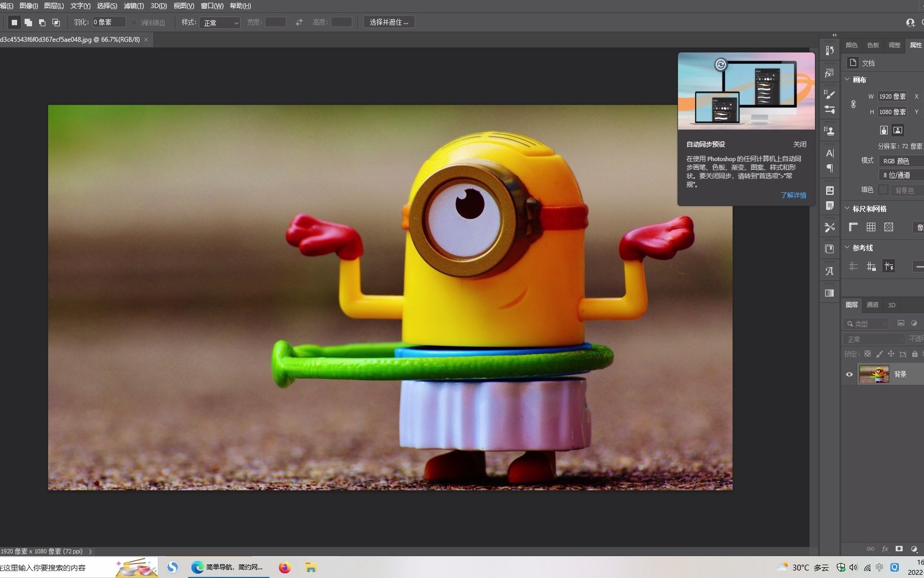This screenshot has width=924, height=578.
Task: Switch to the 通道 channels tab
Action: (x=872, y=305)
